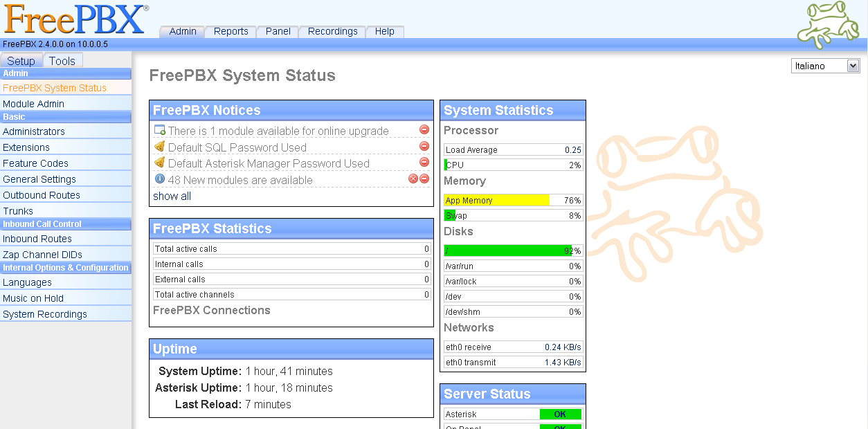
Task: Click the Default SQL Password Used notice text
Action: pos(237,147)
